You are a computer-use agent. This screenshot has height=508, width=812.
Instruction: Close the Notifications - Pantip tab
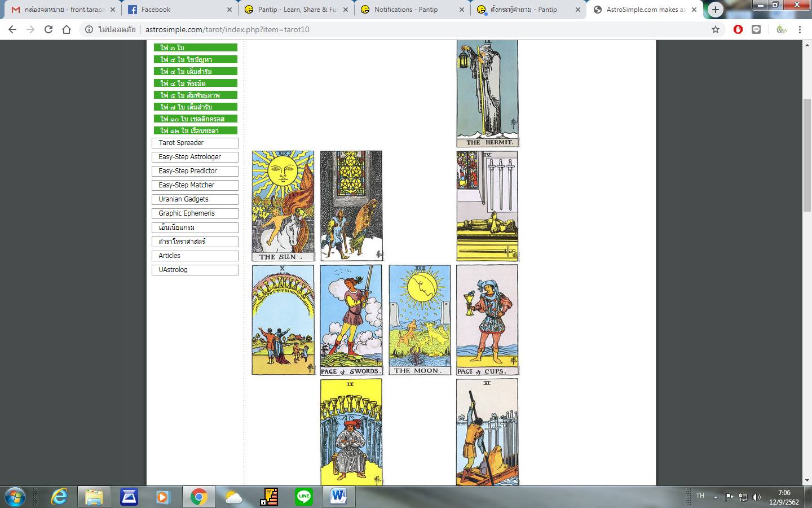[x=462, y=10]
